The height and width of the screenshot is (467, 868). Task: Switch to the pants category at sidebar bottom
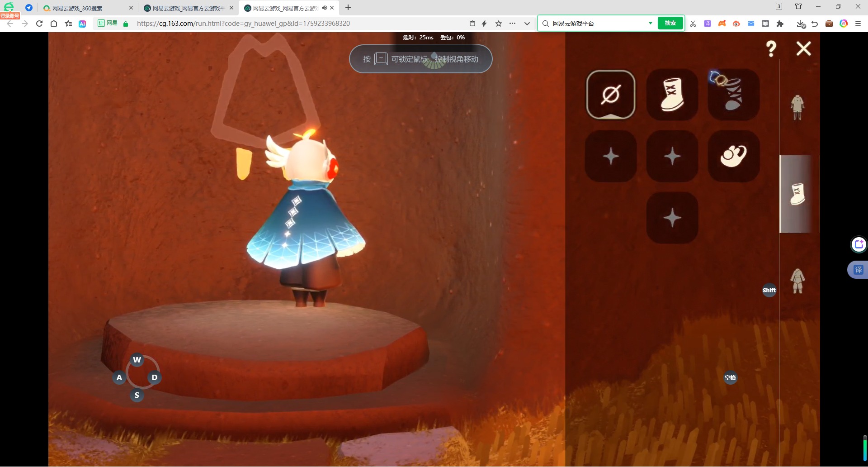point(797,281)
